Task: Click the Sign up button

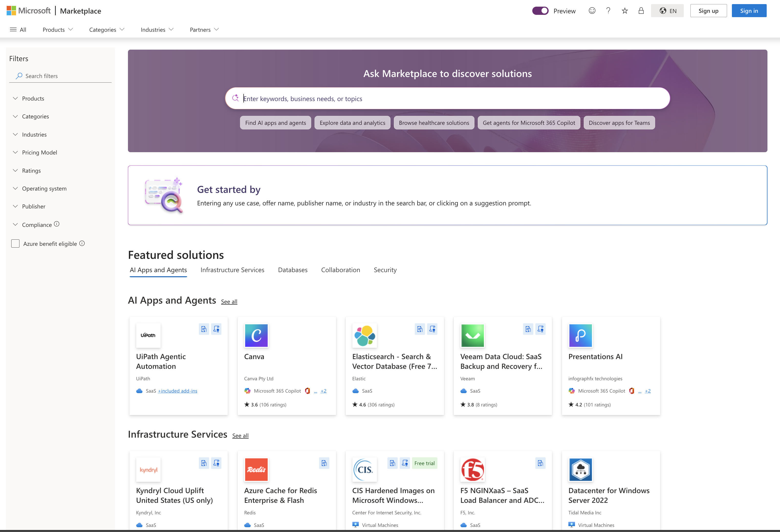Action: click(708, 11)
